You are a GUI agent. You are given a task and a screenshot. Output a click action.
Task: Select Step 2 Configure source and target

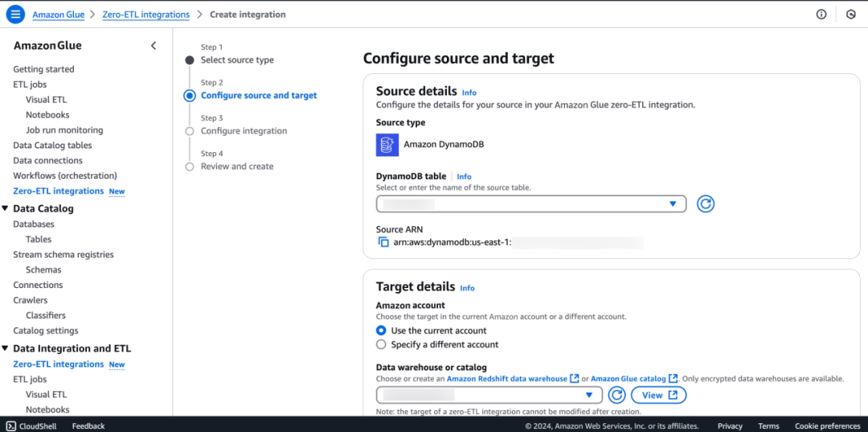pyautogui.click(x=259, y=95)
